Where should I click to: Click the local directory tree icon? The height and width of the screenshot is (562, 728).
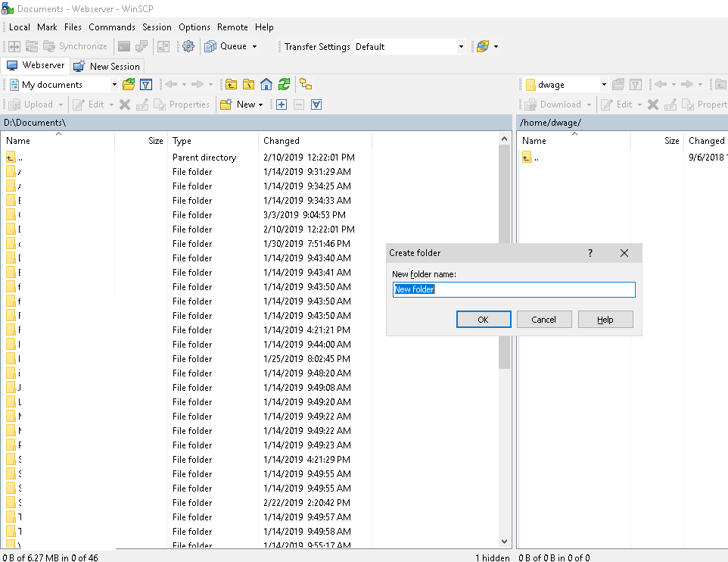pyautogui.click(x=306, y=85)
